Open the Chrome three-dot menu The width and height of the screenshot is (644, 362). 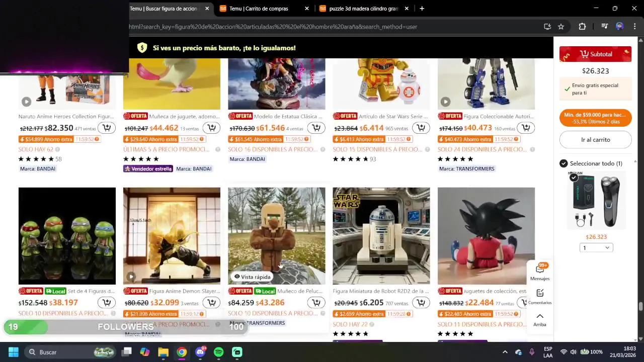(x=634, y=27)
